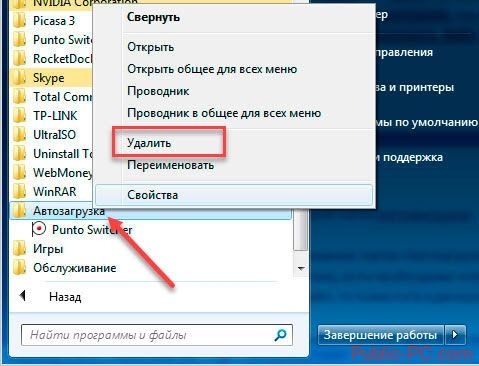Viewport: 479px width, 366px height.
Task: Open Справка и поддержка link
Action: [x=410, y=157]
